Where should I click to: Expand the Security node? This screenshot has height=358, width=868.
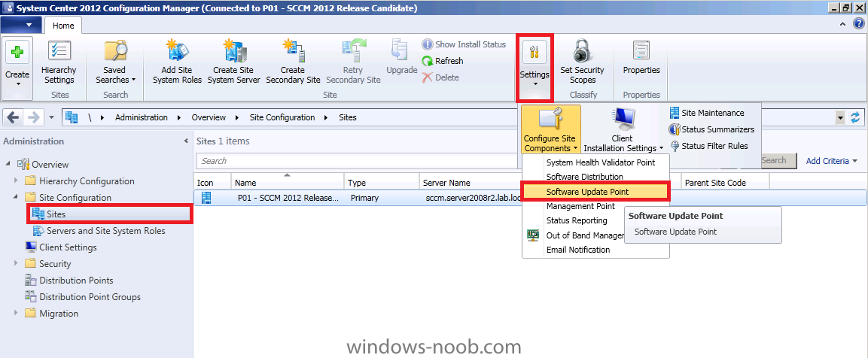[16, 264]
